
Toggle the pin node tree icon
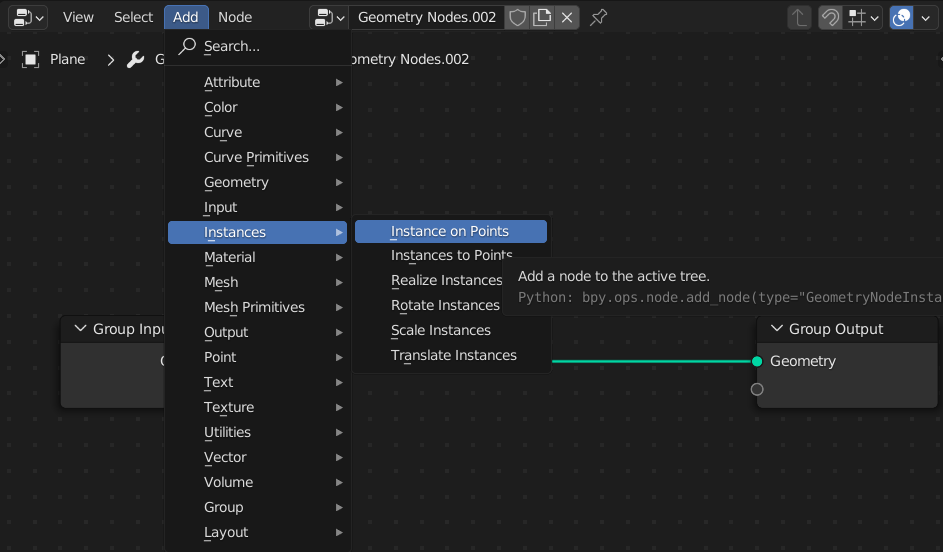pos(598,17)
